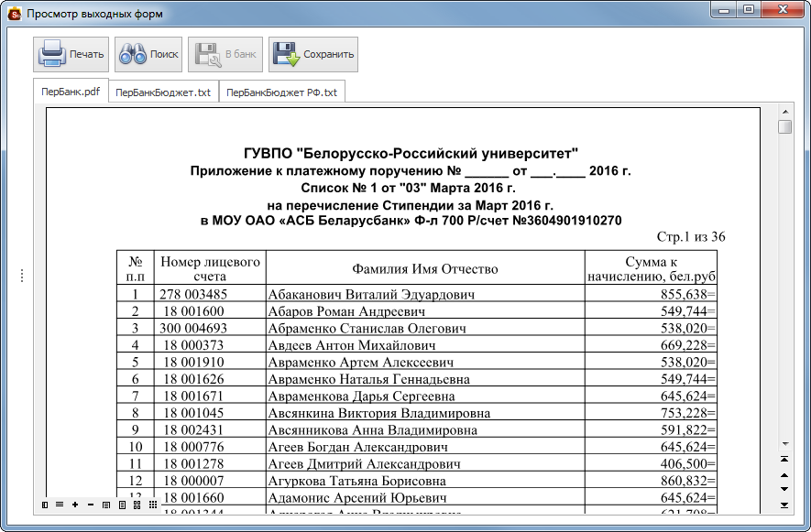
Task: Click the name Авраменко Наталья Геннадьевна
Action: [368, 379]
